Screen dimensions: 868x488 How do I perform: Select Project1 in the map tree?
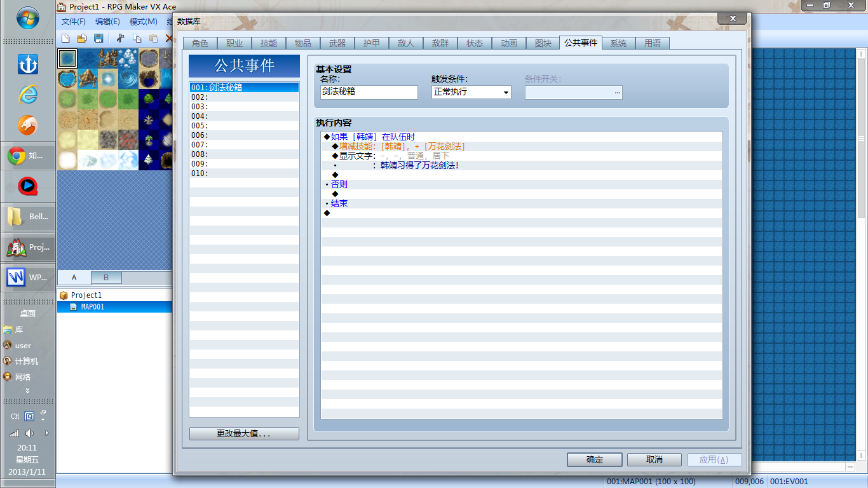click(86, 295)
